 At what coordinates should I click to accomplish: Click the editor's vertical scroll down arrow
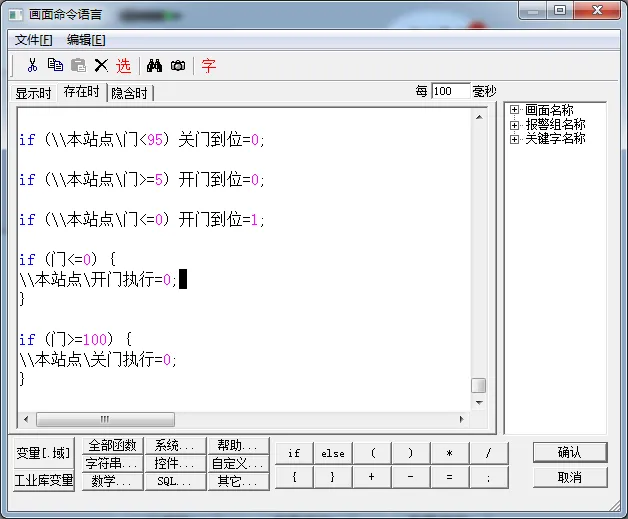point(479,402)
